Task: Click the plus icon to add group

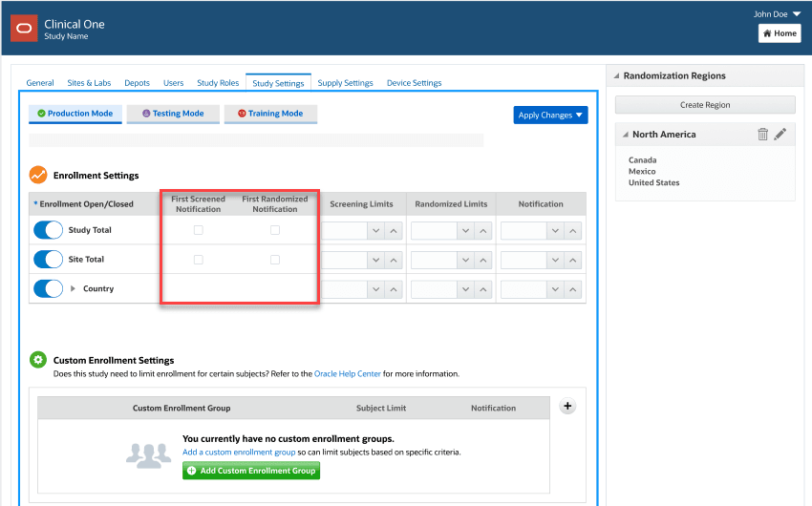Action: click(567, 406)
